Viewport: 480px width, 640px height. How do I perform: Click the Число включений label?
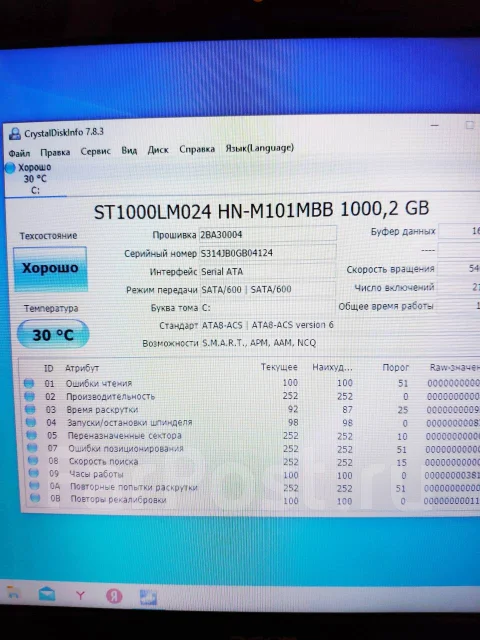click(394, 288)
